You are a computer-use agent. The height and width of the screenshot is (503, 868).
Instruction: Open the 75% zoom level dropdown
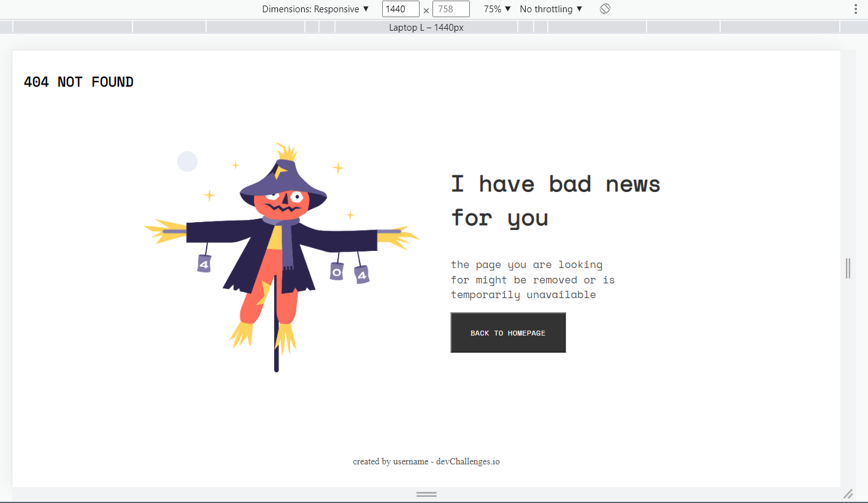click(496, 9)
